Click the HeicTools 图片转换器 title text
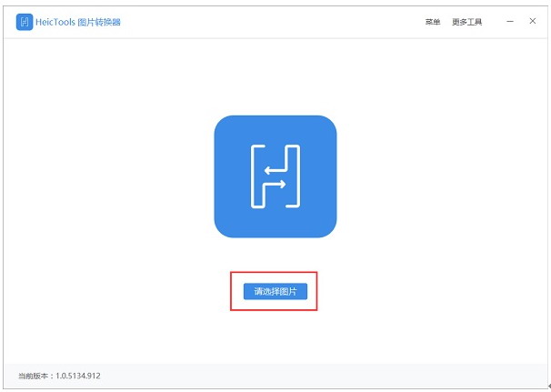The height and width of the screenshot is (392, 551). click(78, 22)
